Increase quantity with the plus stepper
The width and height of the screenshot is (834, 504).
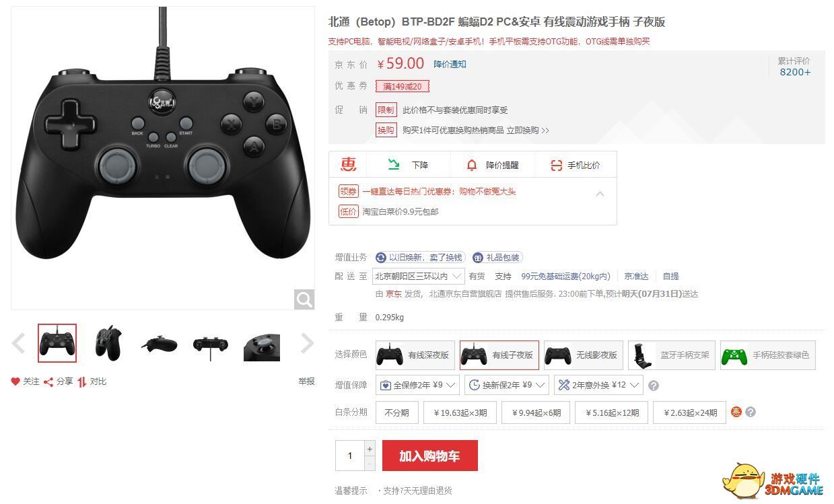pyautogui.click(x=370, y=449)
